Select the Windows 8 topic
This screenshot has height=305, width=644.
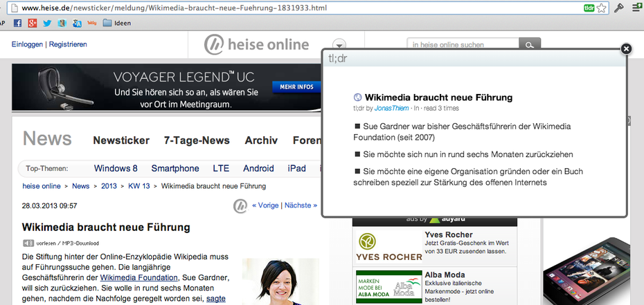(116, 169)
